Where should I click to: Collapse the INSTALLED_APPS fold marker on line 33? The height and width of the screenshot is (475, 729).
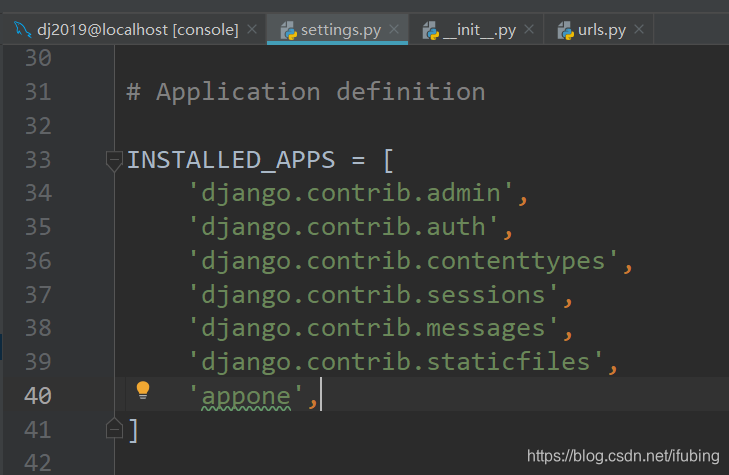coord(114,161)
